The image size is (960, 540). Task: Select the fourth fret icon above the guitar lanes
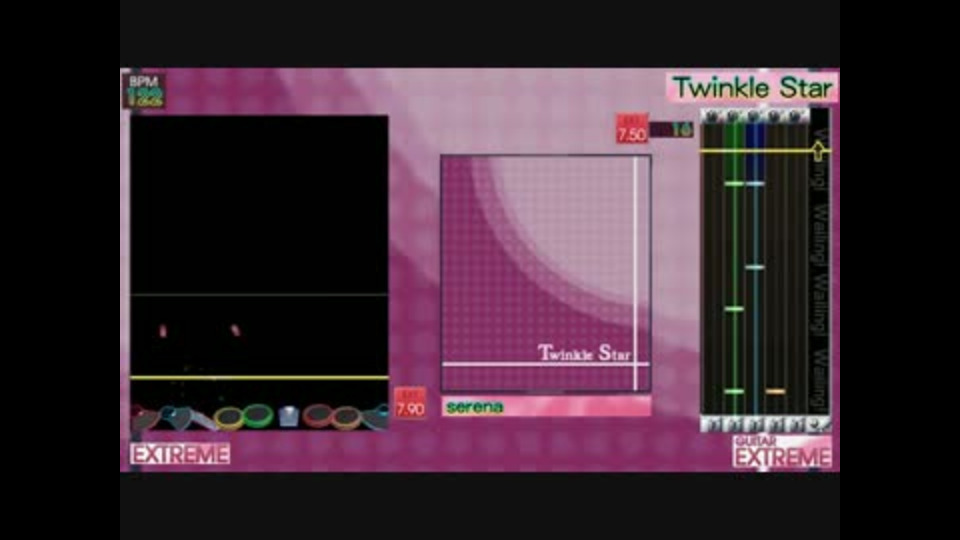click(x=774, y=116)
